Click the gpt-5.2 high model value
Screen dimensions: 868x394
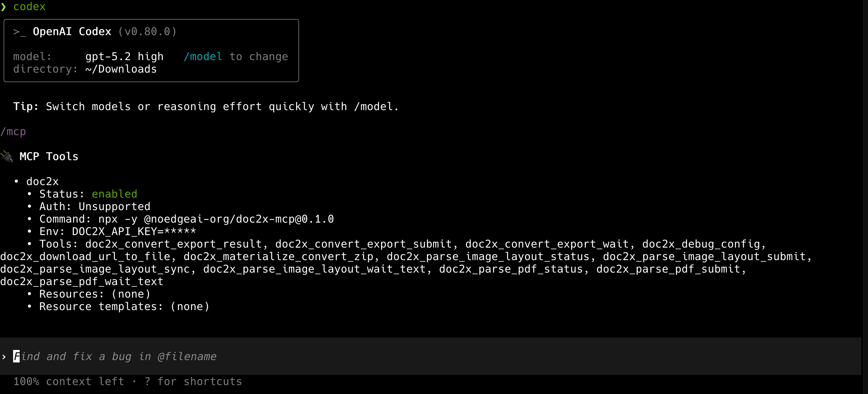124,57
